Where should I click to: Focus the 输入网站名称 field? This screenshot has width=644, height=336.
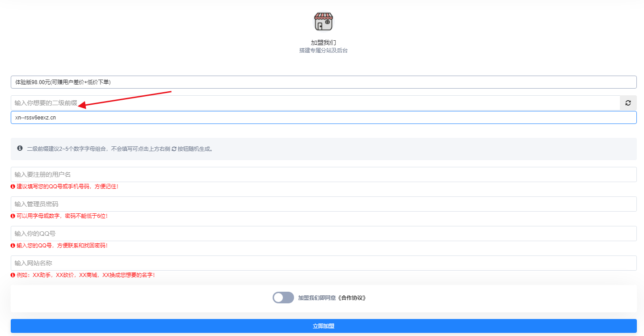[323, 263]
